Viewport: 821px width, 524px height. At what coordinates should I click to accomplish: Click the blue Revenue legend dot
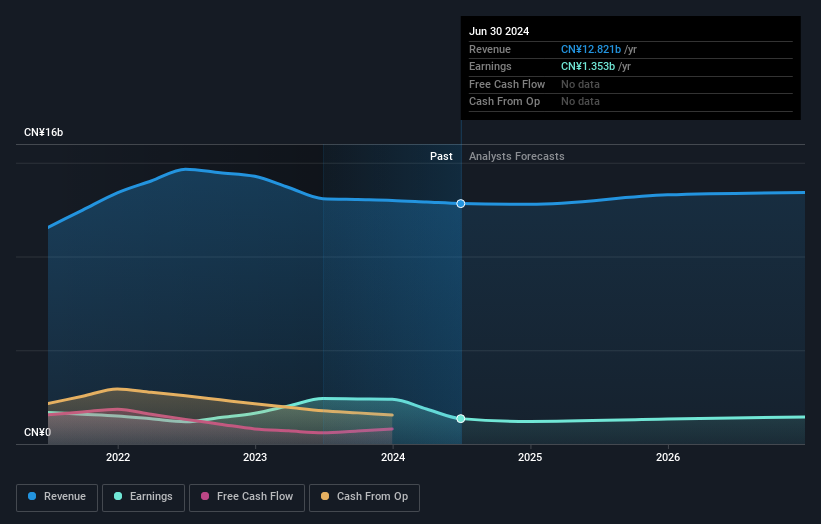(32, 496)
